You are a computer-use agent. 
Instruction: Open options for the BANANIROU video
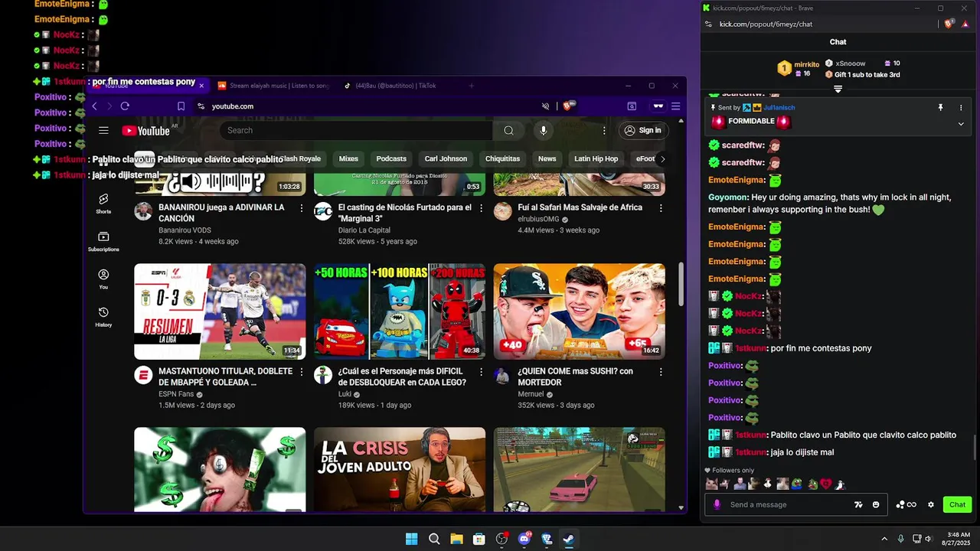tap(301, 208)
